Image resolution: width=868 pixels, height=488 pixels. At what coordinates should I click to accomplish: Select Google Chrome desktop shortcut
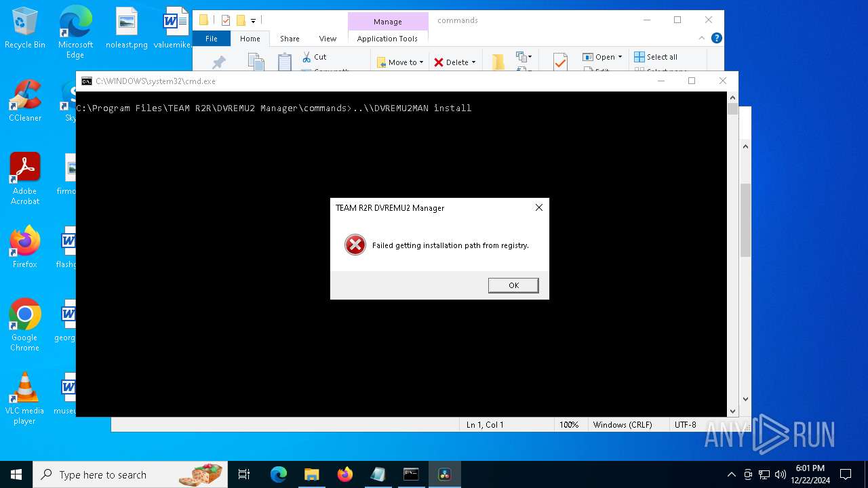click(25, 325)
